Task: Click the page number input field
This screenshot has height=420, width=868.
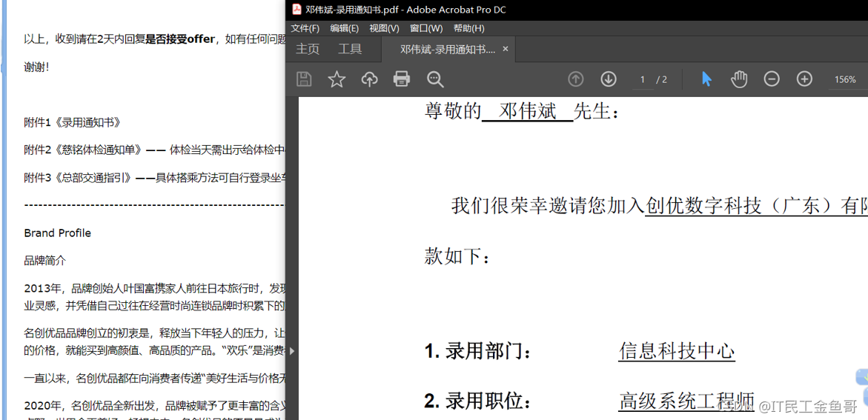Action: 643,80
